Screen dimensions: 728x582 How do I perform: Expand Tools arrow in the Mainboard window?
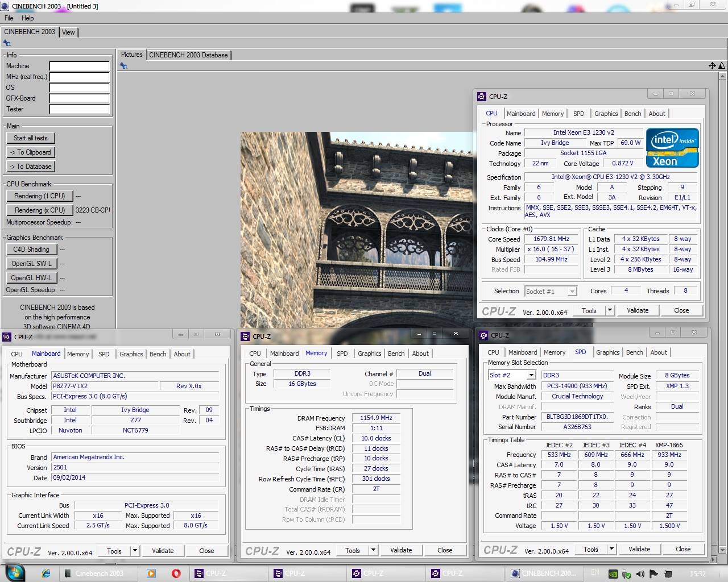(135, 551)
